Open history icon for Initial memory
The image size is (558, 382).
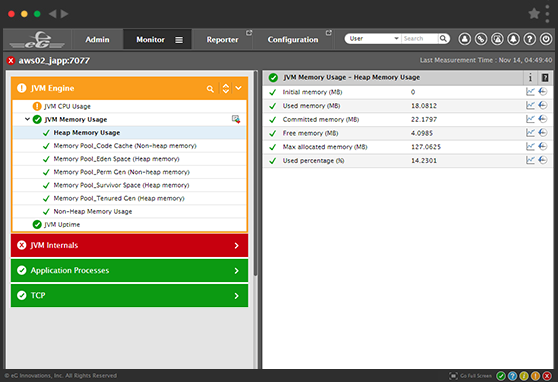543,92
